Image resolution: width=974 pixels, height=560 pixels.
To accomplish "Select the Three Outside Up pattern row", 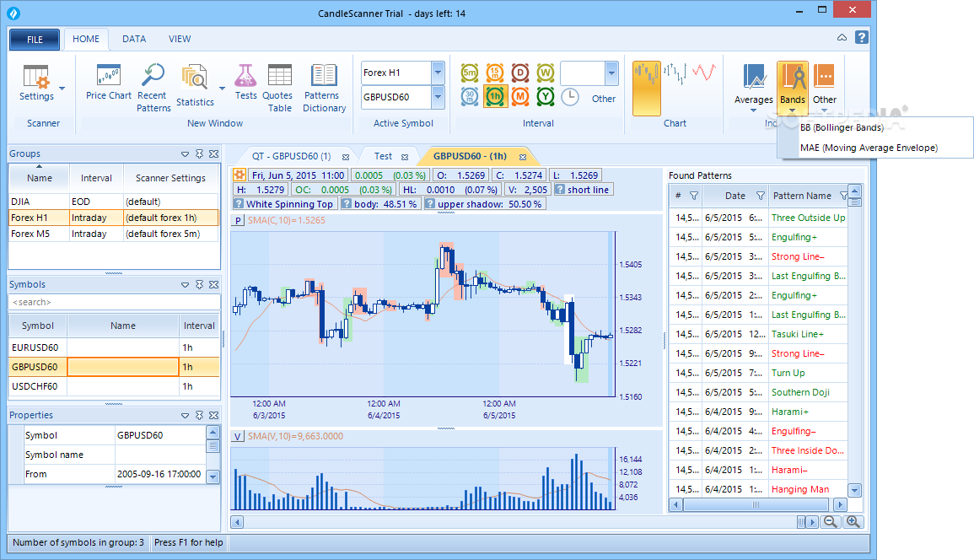I will [x=758, y=218].
